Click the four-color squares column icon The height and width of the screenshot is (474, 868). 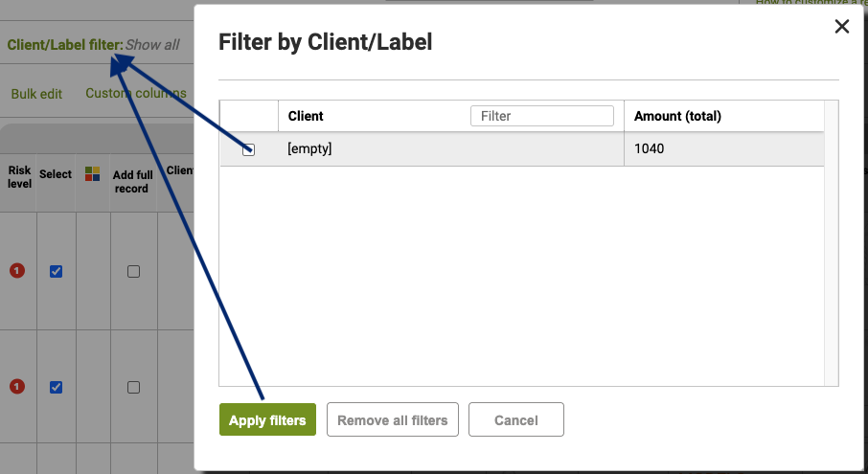(x=92, y=173)
